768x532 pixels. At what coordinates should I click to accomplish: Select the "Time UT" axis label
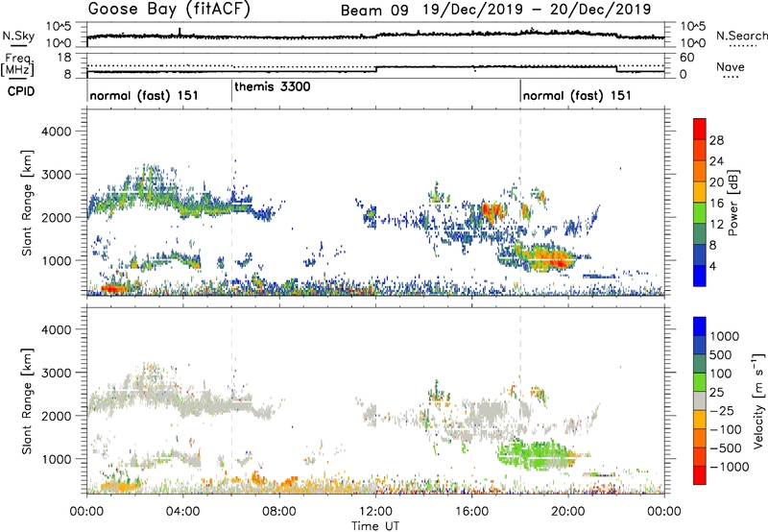375,526
